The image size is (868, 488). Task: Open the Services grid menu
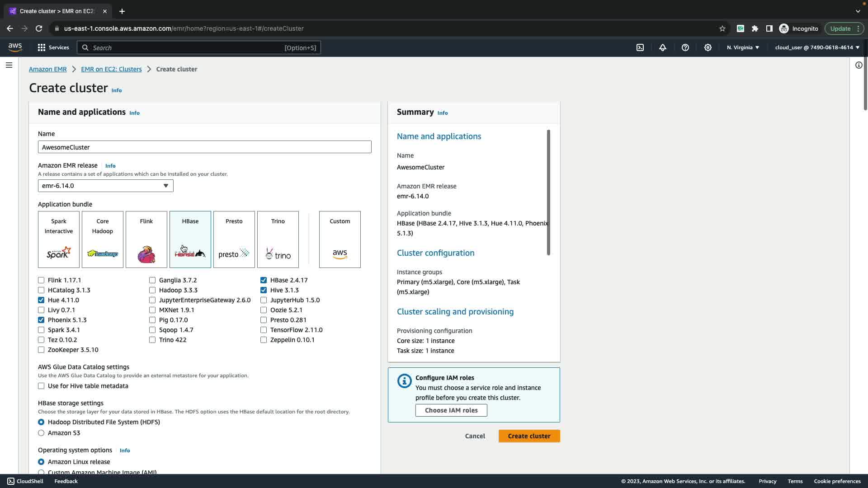coord(53,47)
